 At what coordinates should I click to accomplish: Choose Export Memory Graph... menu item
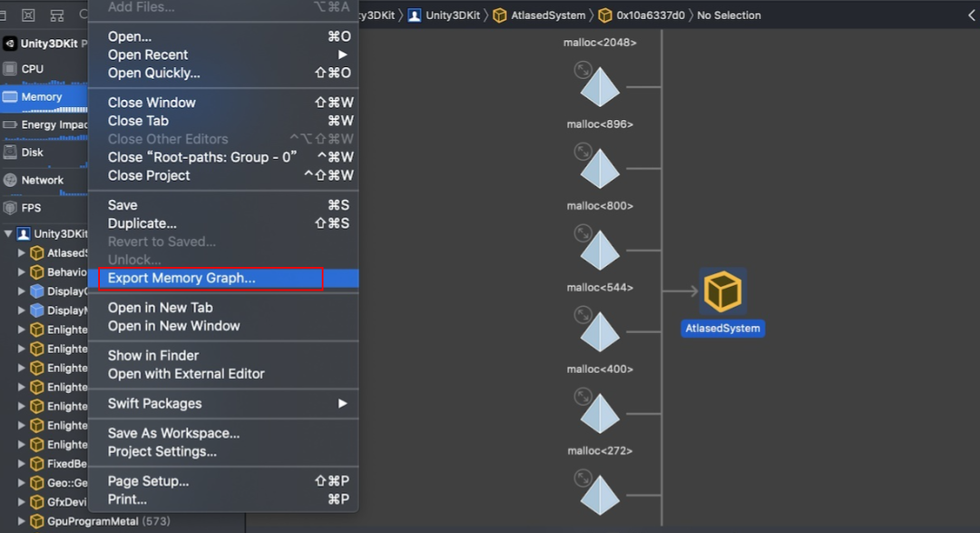[x=223, y=279]
